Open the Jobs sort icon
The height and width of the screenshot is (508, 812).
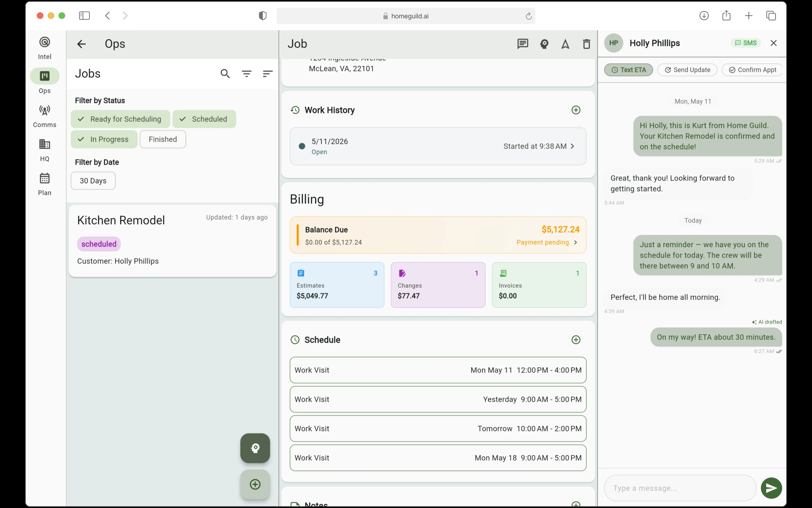point(267,74)
